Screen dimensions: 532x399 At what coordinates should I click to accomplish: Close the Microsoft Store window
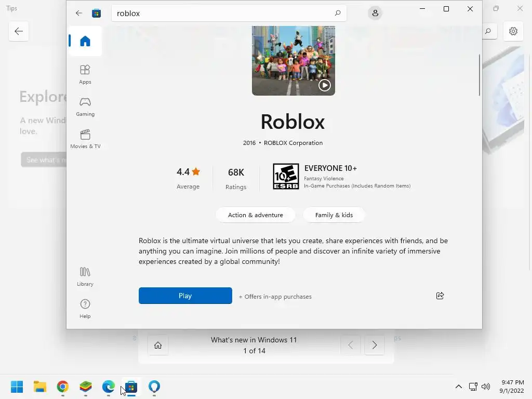click(x=470, y=9)
